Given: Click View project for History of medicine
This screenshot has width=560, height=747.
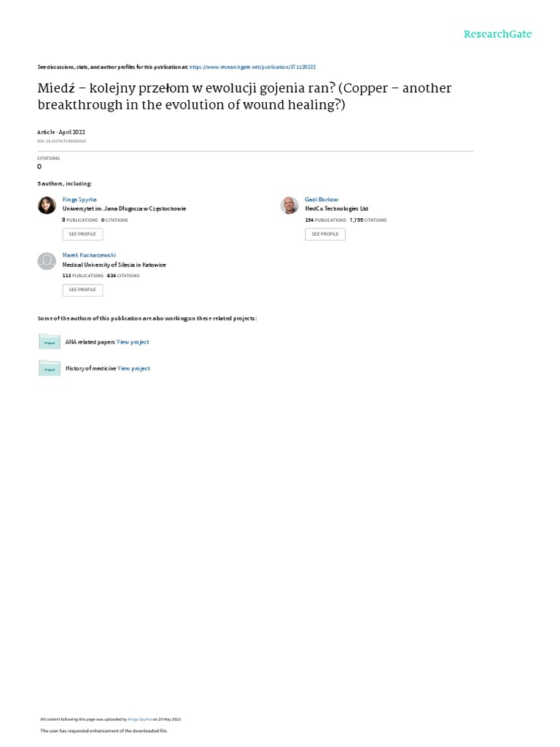Looking at the screenshot, I should pyautogui.click(x=133, y=368).
